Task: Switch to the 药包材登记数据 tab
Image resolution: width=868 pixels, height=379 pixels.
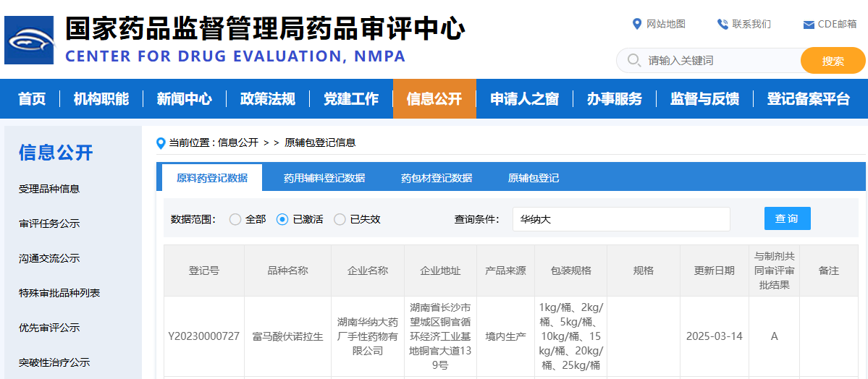Action: pyautogui.click(x=437, y=178)
